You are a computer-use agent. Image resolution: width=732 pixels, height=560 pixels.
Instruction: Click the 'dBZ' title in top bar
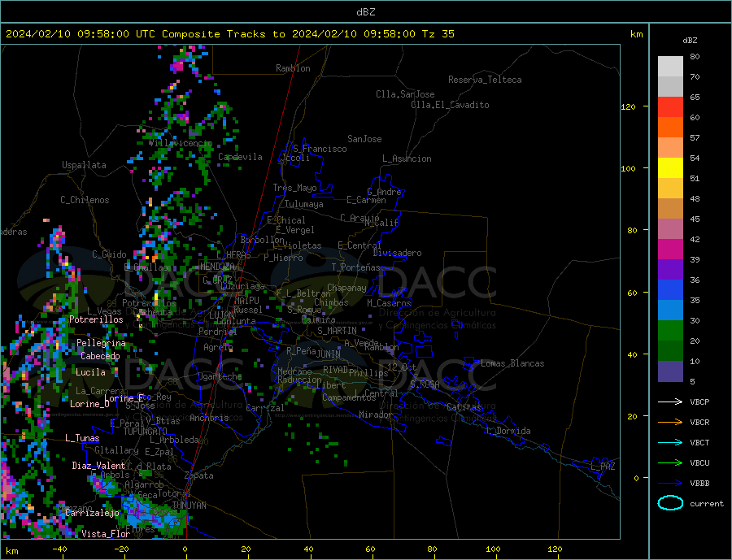tap(365, 12)
